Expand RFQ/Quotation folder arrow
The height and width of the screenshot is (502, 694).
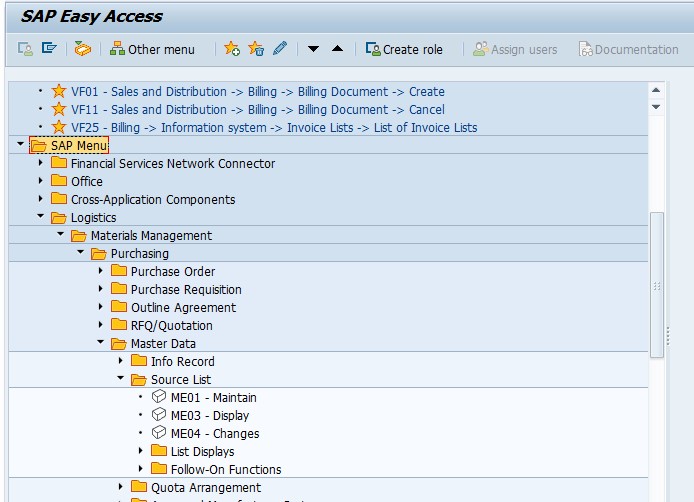[100, 324]
